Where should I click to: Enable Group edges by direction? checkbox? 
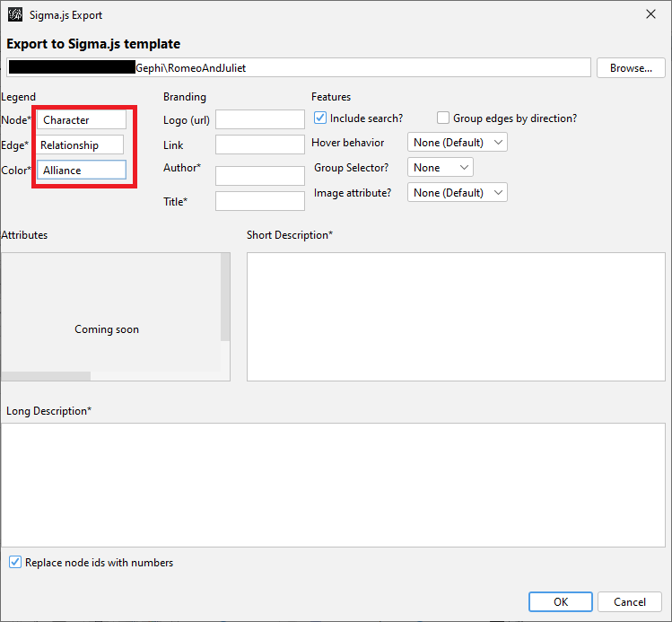pos(442,118)
